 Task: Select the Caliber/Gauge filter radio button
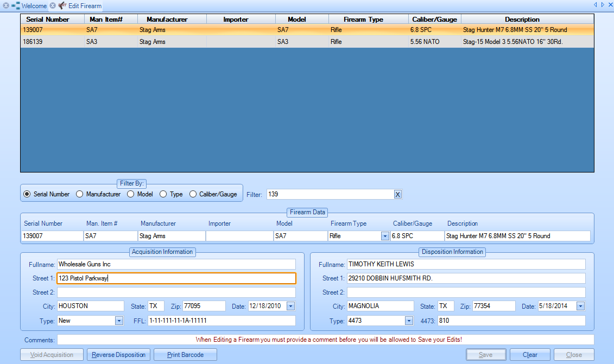[x=193, y=194]
